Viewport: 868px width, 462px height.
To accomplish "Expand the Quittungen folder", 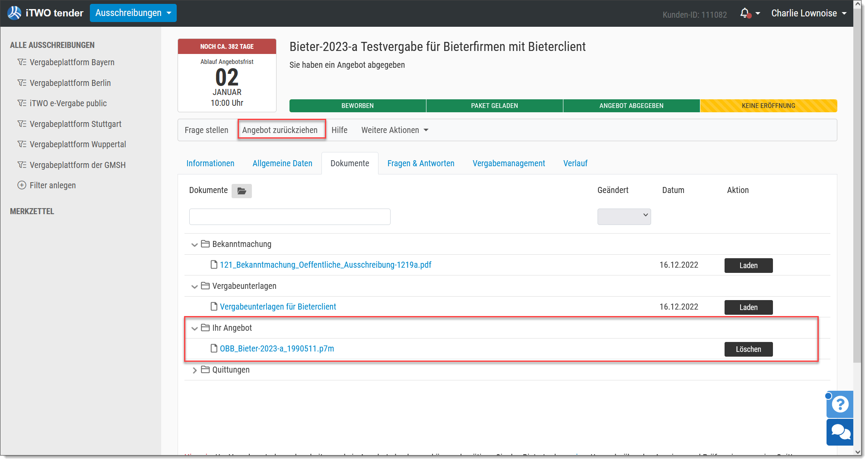I will (194, 370).
